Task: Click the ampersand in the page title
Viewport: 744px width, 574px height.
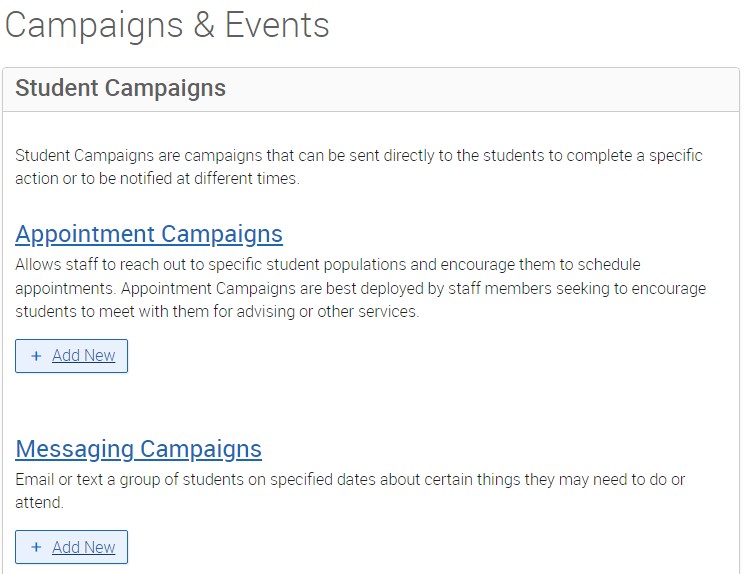Action: coord(203,26)
